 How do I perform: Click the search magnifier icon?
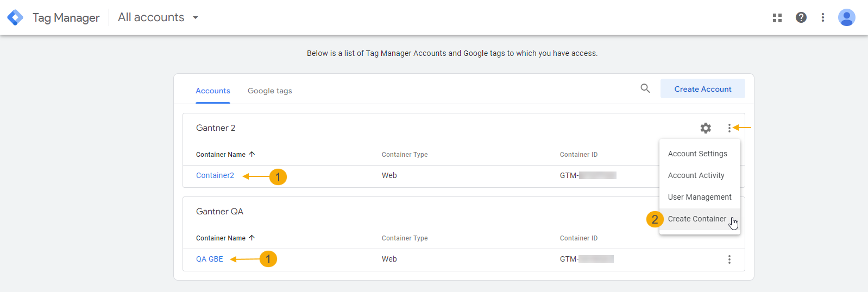tap(645, 88)
